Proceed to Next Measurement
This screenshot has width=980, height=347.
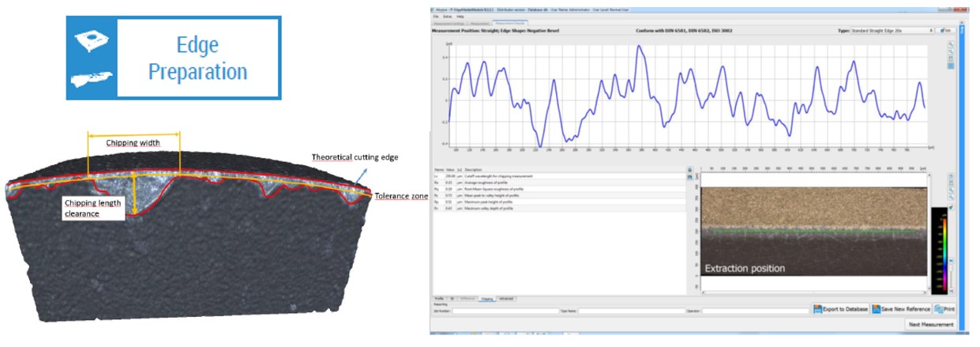click(x=932, y=324)
